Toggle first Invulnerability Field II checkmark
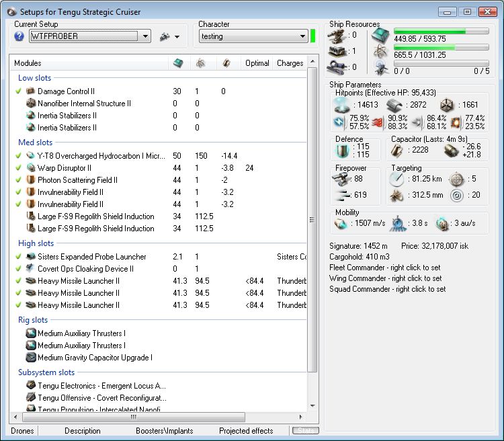 click(x=19, y=192)
